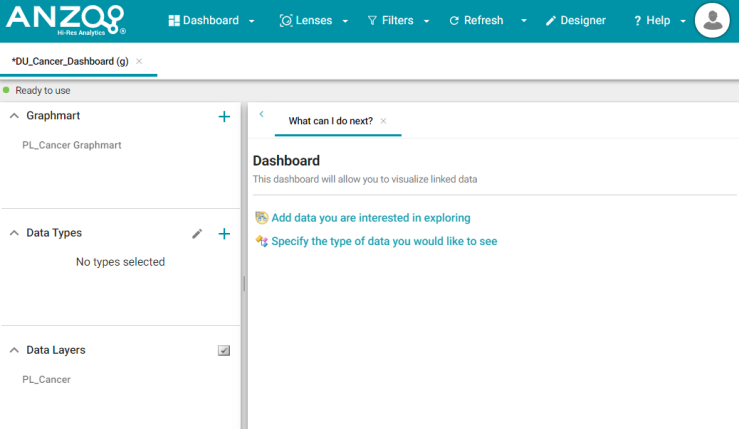Viewport: 739px width, 429px height.
Task: Toggle the Data Layers checkbox icon
Action: [224, 351]
